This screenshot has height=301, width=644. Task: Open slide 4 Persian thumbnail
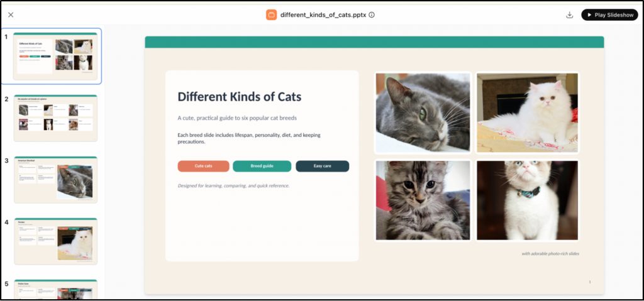click(55, 241)
